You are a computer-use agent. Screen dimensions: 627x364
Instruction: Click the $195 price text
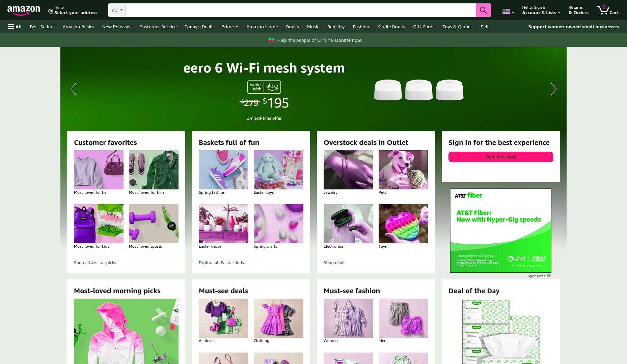(276, 103)
